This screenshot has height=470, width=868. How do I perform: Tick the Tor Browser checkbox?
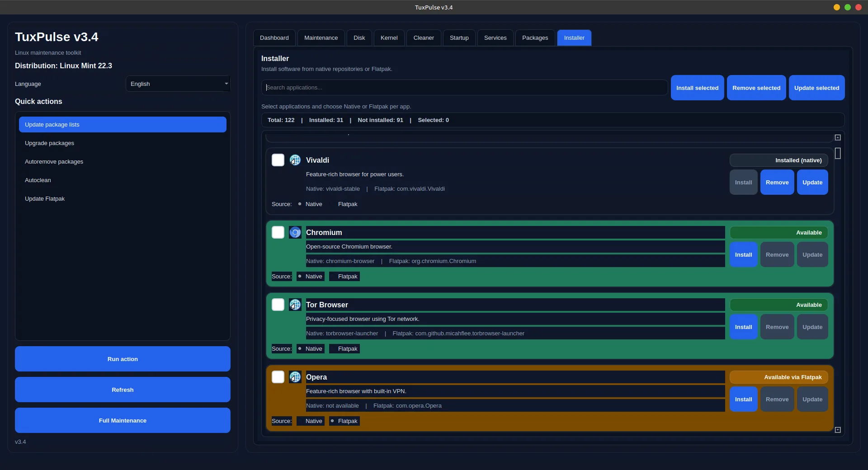coord(278,305)
